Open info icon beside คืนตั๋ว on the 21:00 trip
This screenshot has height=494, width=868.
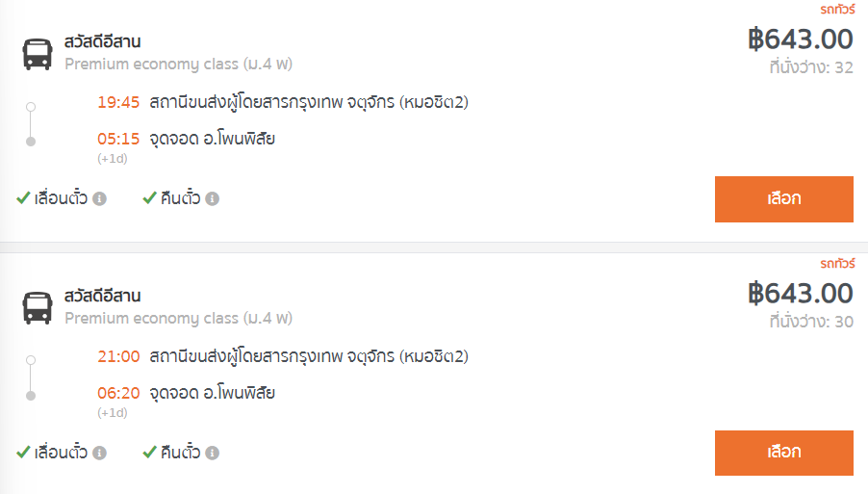pos(212,453)
